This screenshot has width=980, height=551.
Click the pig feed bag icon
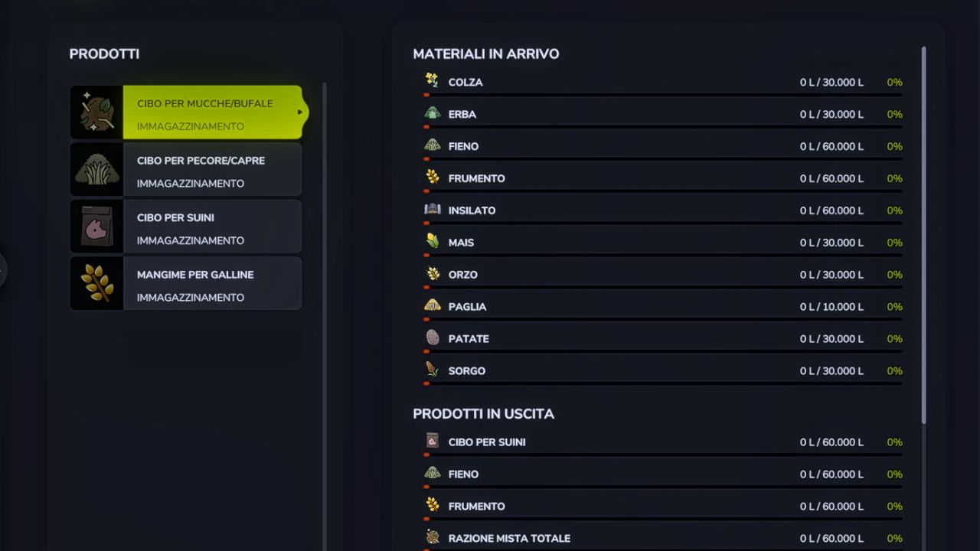97,227
